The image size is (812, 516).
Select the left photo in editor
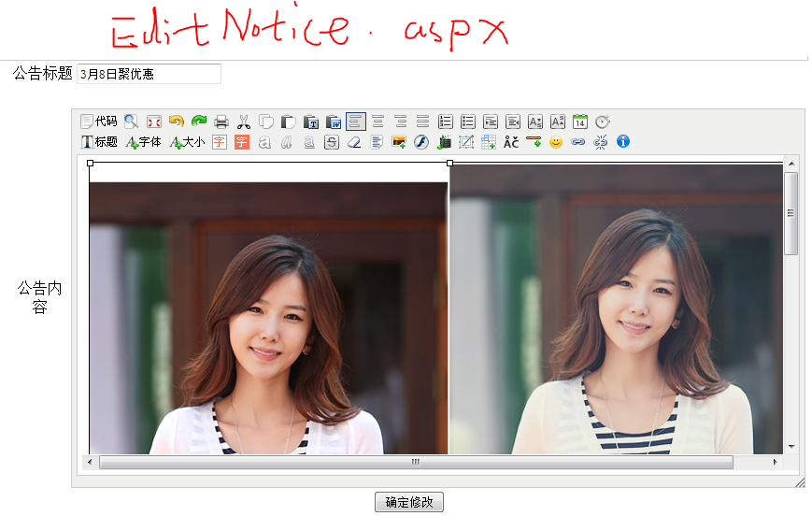(268, 318)
